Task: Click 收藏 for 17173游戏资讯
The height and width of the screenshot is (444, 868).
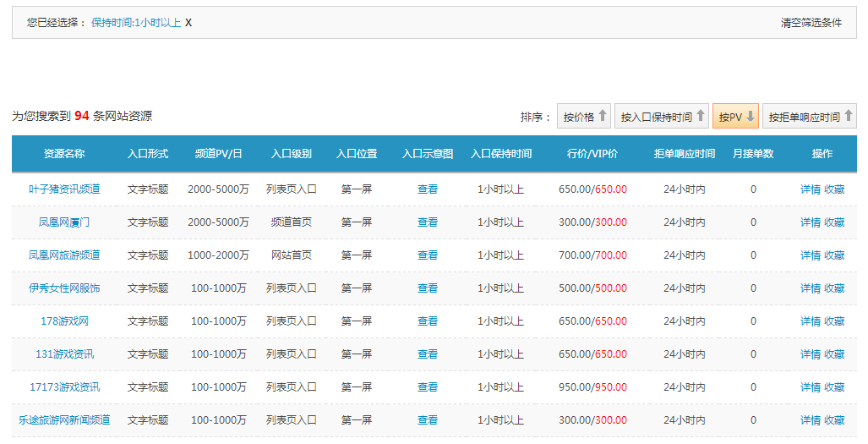Action: [x=834, y=387]
